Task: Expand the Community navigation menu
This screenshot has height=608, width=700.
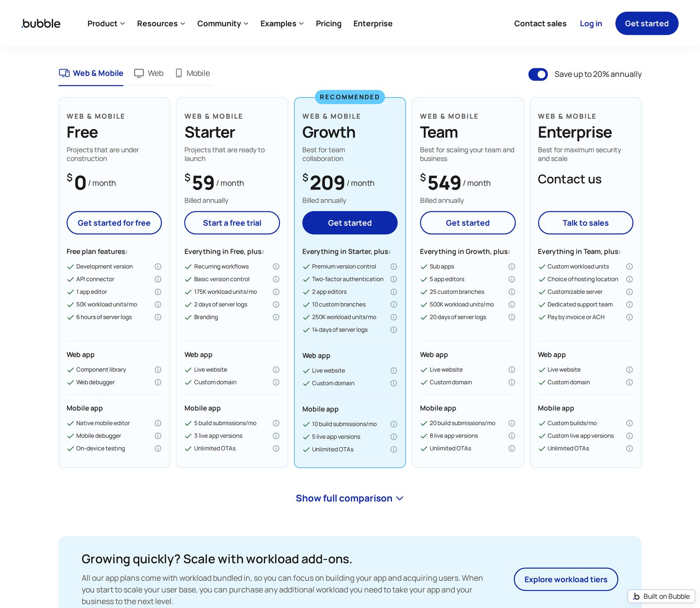Action: (x=223, y=24)
